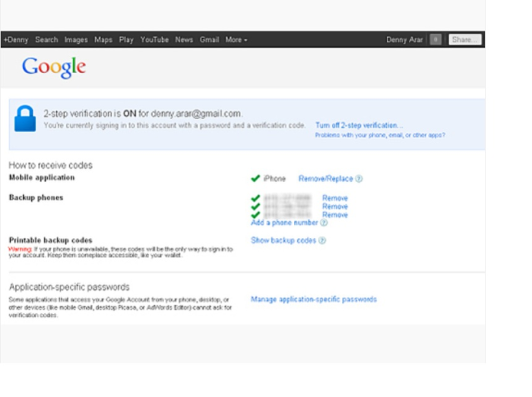Open News from the top bar
The height and width of the screenshot is (397, 532).
[x=184, y=39]
